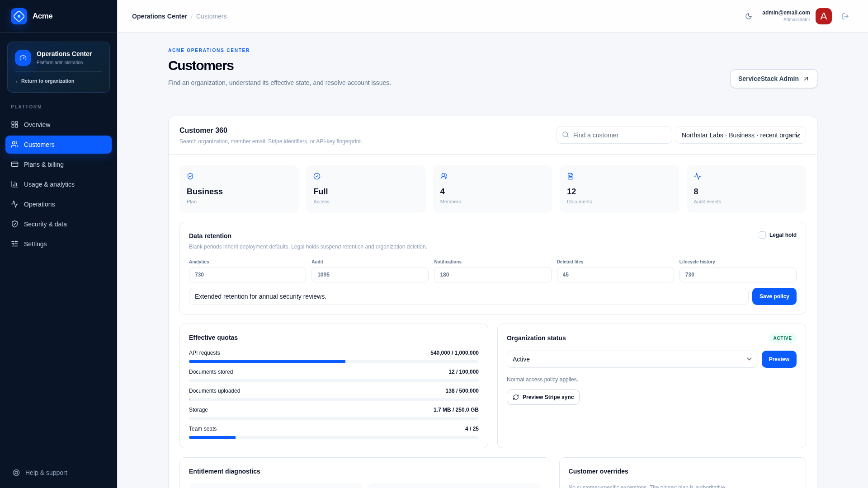Viewport: 868px width, 488px height.
Task: Click the Analytics retention field
Action: pos(247,275)
